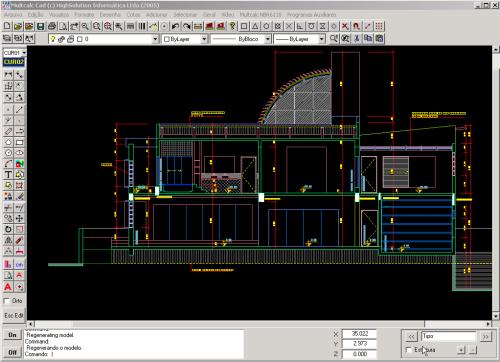Toggle the Orto checkbox

coord(6,301)
